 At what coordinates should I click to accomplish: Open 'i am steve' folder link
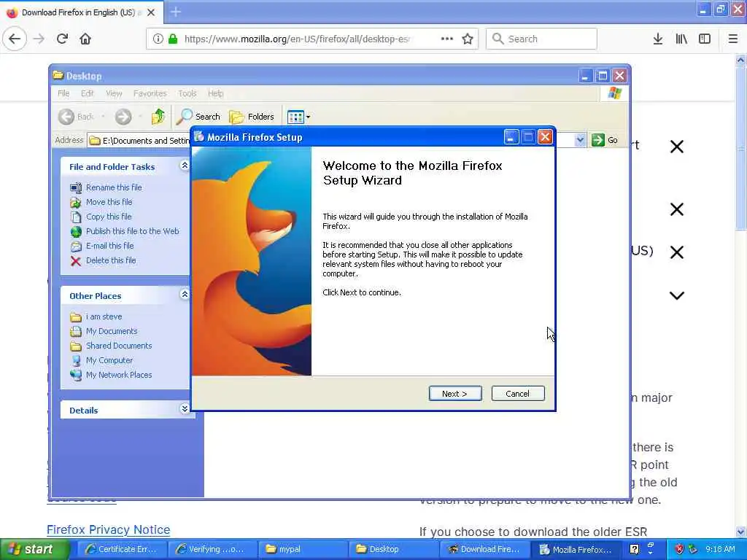coord(104,316)
